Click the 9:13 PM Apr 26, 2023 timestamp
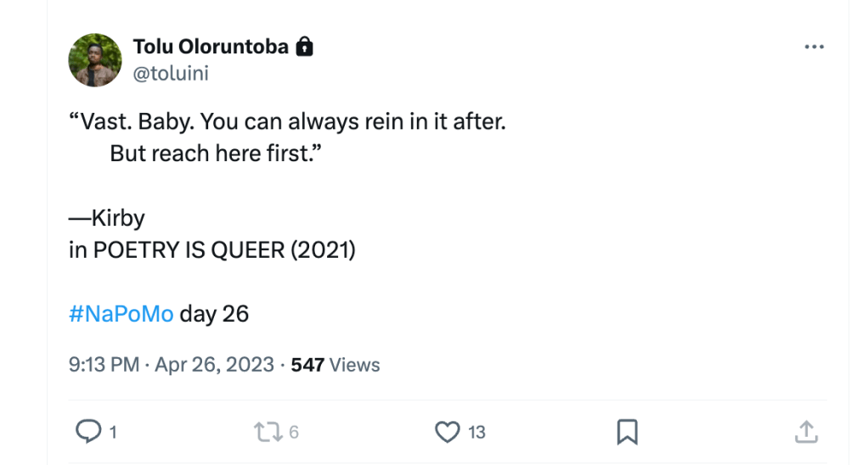868x465 pixels. click(x=171, y=365)
